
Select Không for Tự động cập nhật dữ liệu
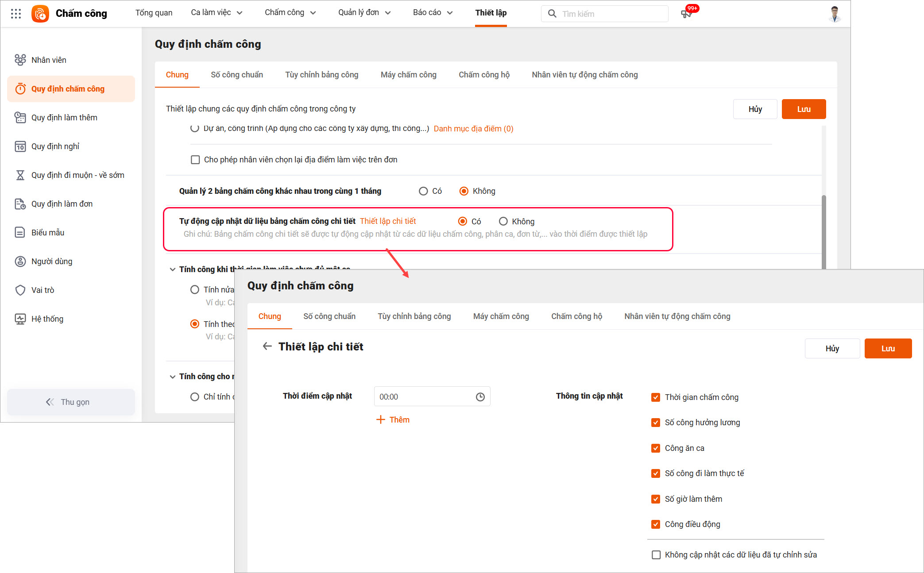pyautogui.click(x=503, y=221)
